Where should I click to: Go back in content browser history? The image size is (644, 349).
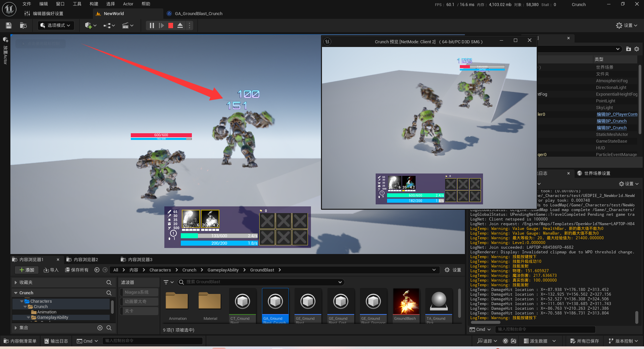tap(97, 270)
